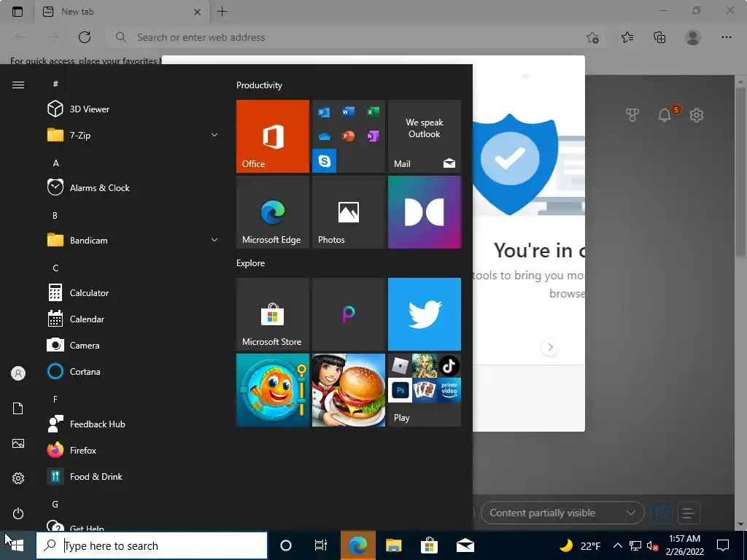Screen dimensions: 747x560
Task: Launch Calculator from the app list
Action: coord(133,293)
